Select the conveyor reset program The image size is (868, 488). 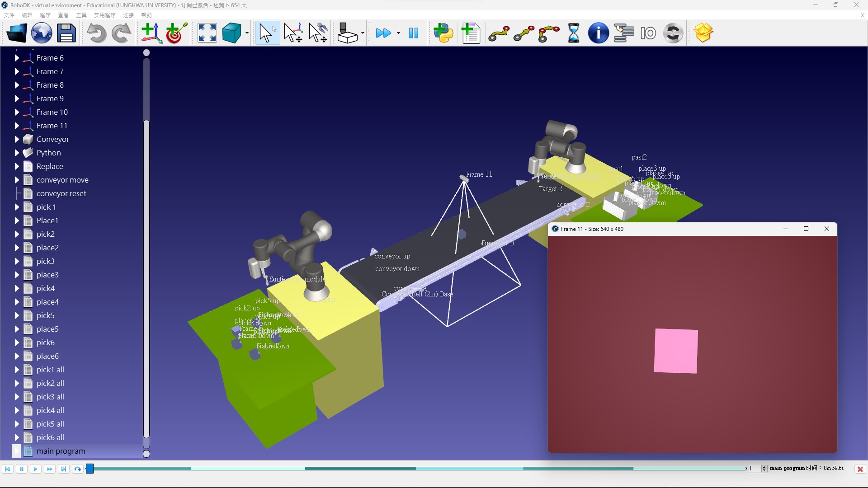(x=61, y=193)
